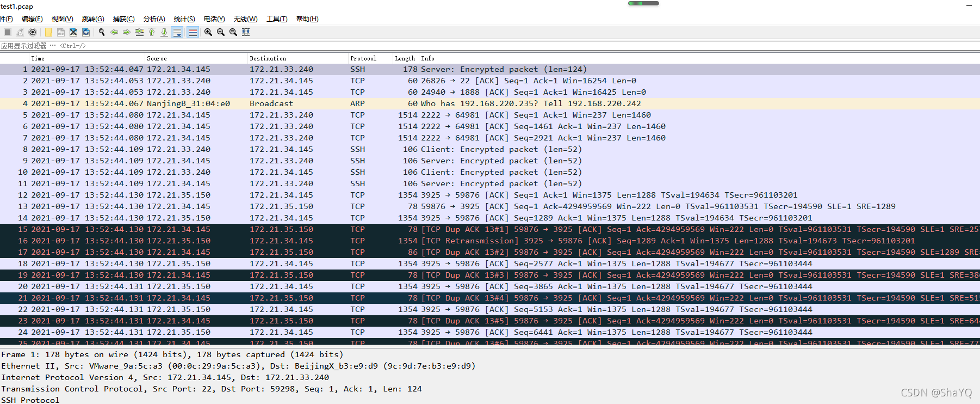Save this capture file
This screenshot has width=980, height=404.
coord(61,32)
